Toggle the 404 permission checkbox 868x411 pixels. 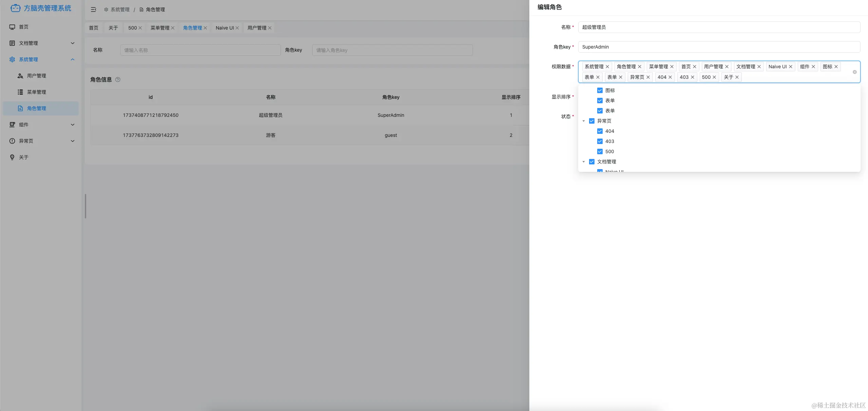tap(600, 131)
